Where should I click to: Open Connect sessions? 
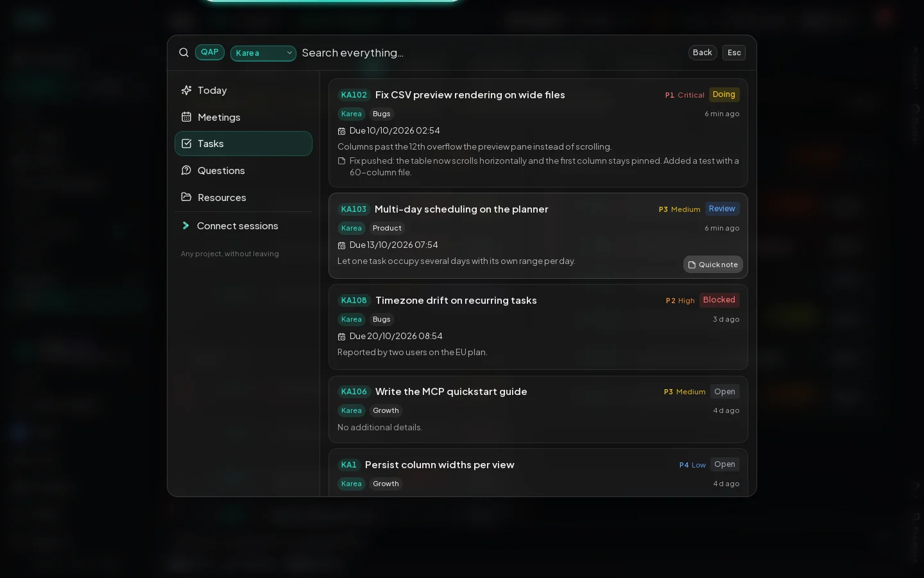point(243,225)
